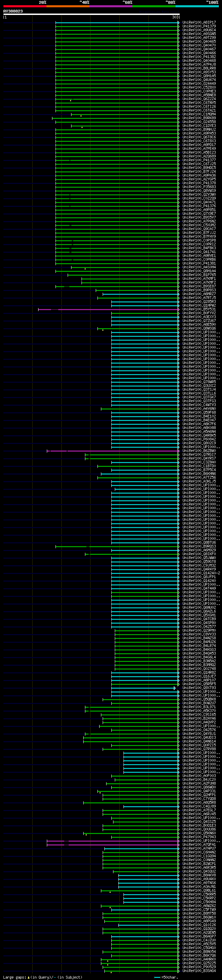This screenshot has height=980, width=222.
Task: Open hit UniRef100_P41382
Action: [x=199, y=57]
